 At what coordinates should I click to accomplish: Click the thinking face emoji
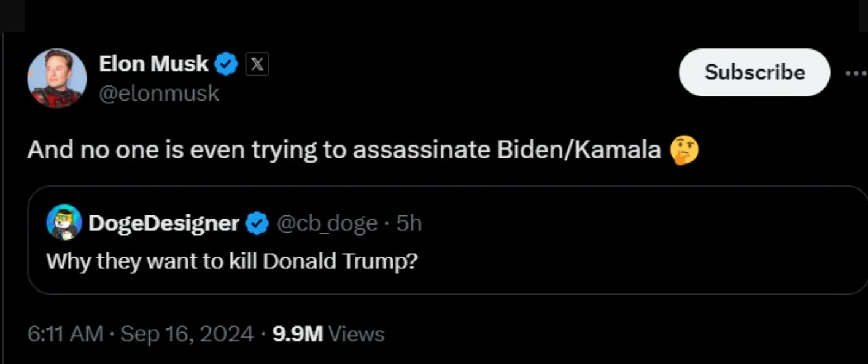[x=684, y=150]
